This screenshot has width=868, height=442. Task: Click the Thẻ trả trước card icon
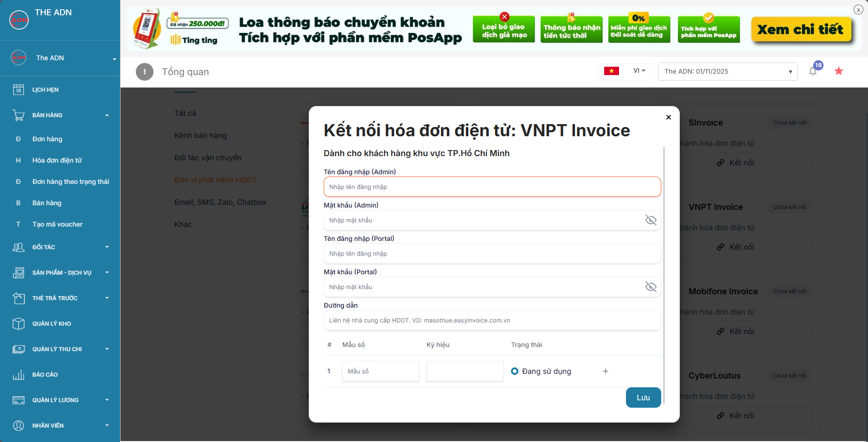point(19,298)
